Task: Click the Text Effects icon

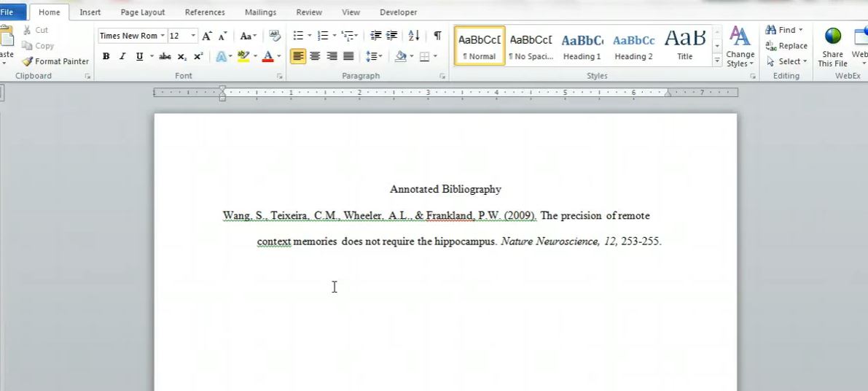Action: click(221, 56)
